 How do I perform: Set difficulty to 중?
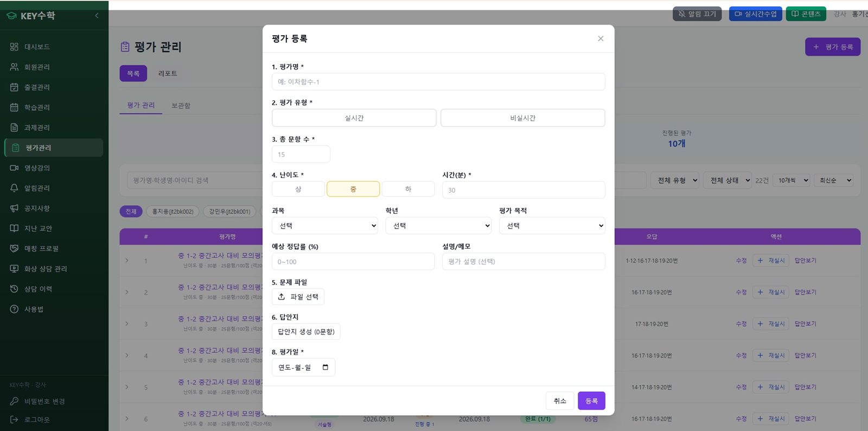click(353, 189)
